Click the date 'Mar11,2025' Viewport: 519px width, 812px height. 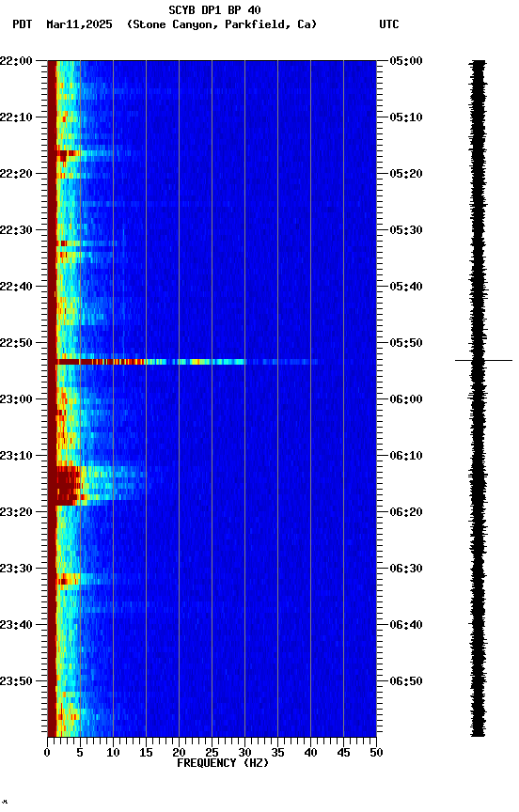79,24
